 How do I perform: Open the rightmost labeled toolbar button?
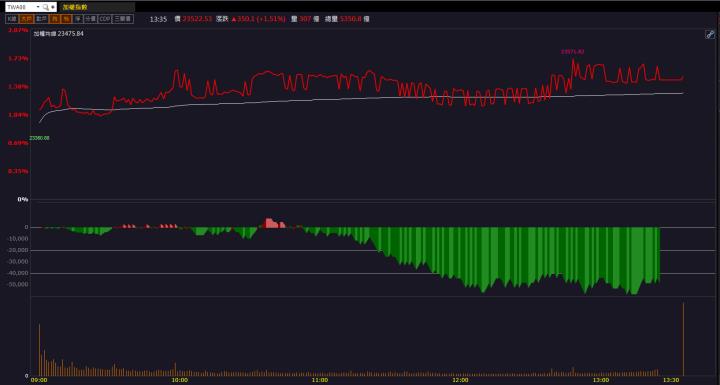(x=123, y=19)
